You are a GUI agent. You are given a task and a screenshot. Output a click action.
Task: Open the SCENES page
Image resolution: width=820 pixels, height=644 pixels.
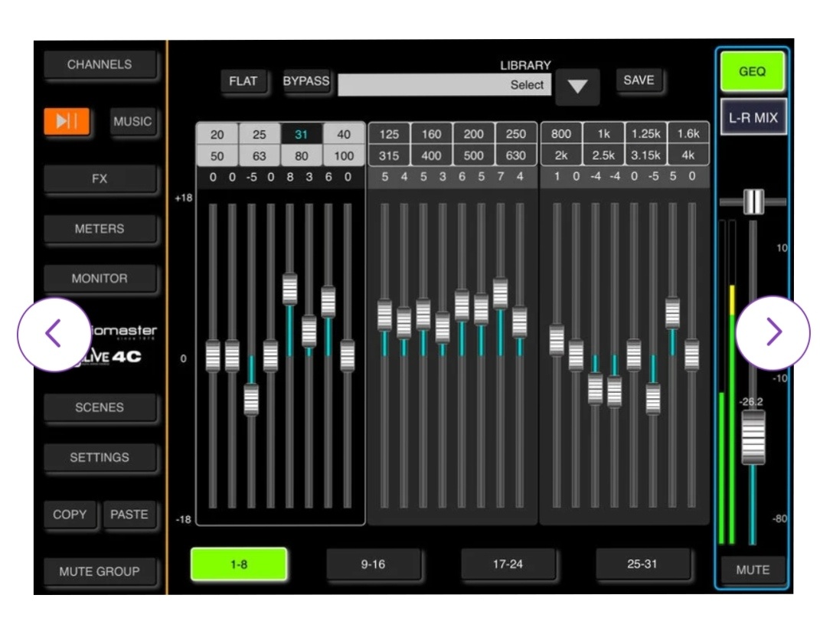pos(100,408)
